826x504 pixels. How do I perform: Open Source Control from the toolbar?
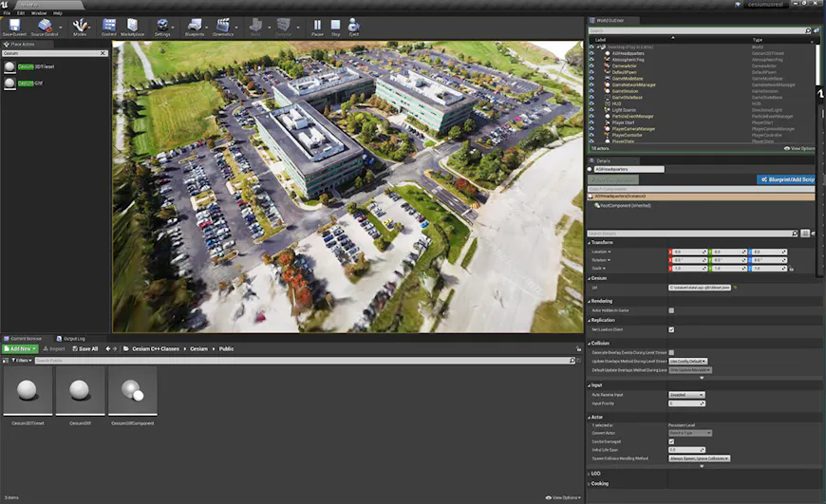45,27
